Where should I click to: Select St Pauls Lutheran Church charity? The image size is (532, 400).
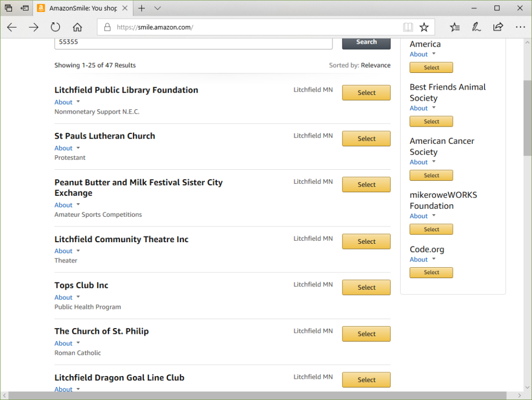366,139
